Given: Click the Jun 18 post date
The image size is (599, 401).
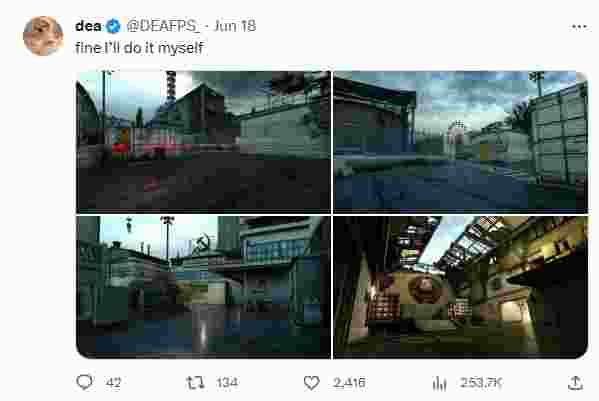Looking at the screenshot, I should 234,26.
